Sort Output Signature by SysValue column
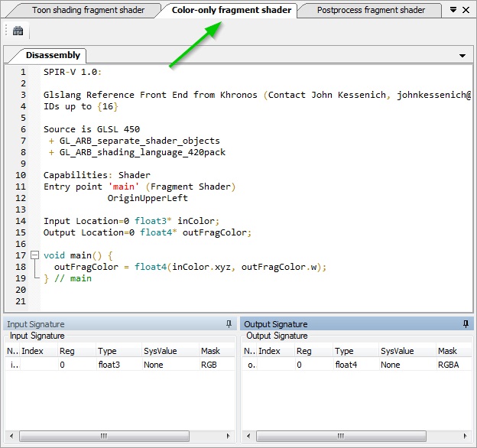Viewport: 477px width, 448px height. (407, 351)
